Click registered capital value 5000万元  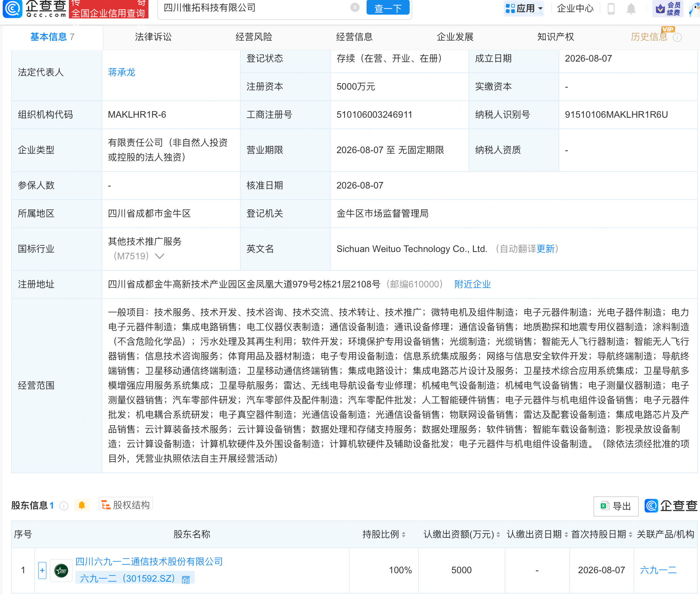[356, 87]
